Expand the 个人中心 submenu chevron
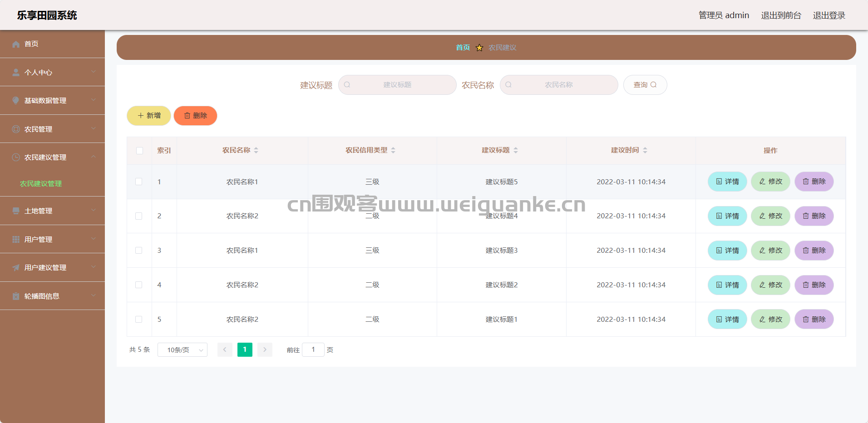Image resolution: width=868 pixels, height=423 pixels. pyautogui.click(x=94, y=72)
